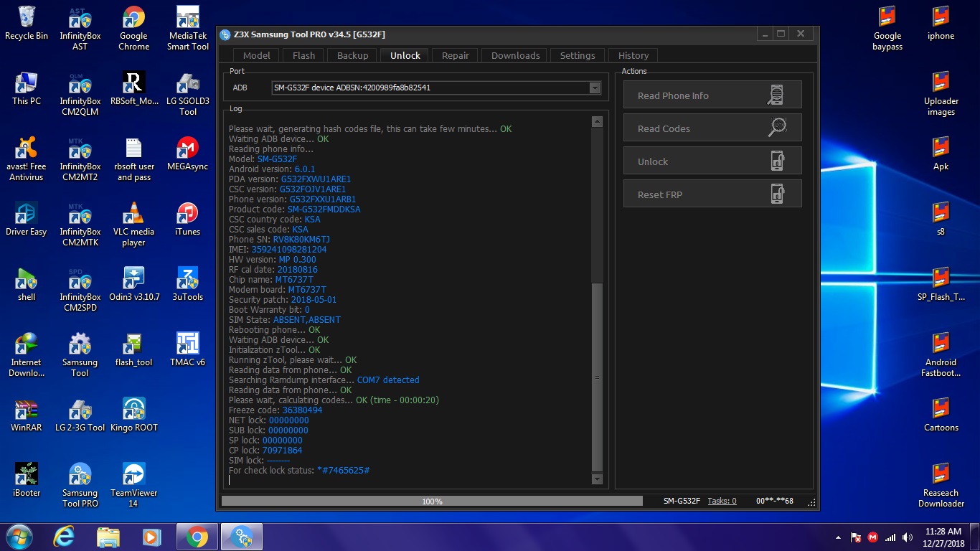Open the Backup tab

(x=352, y=55)
